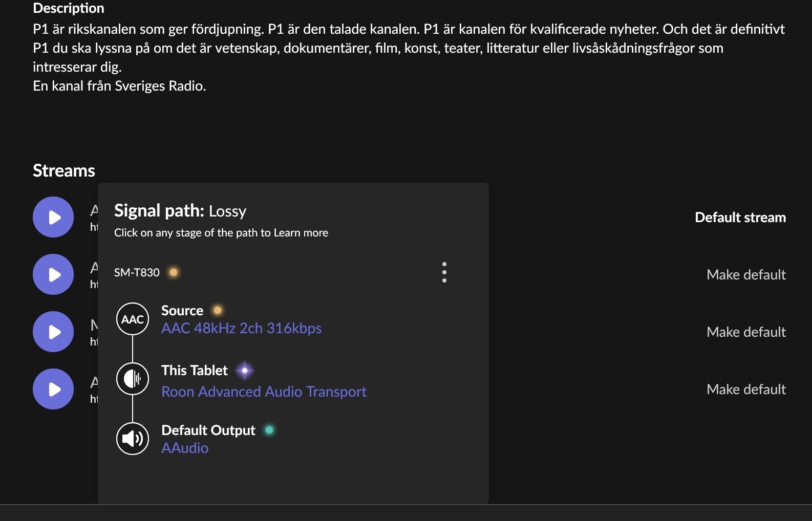Image resolution: width=812 pixels, height=521 pixels.
Task: Click the green dot beside Default Output
Action: point(269,430)
